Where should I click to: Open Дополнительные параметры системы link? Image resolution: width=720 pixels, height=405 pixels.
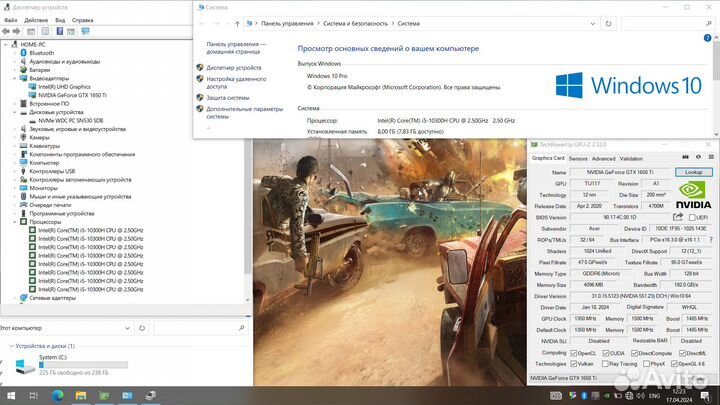[x=244, y=113]
